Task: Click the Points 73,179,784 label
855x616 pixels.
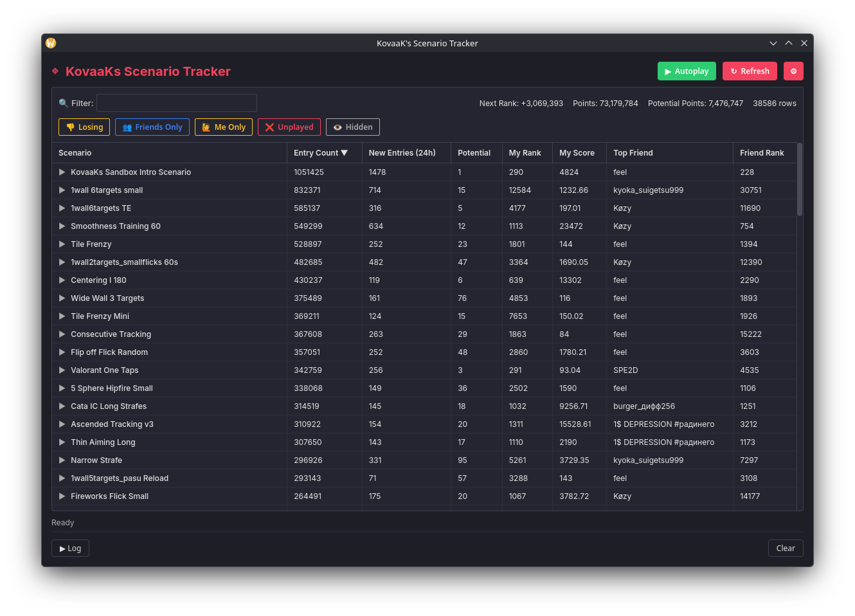Action: click(x=606, y=104)
